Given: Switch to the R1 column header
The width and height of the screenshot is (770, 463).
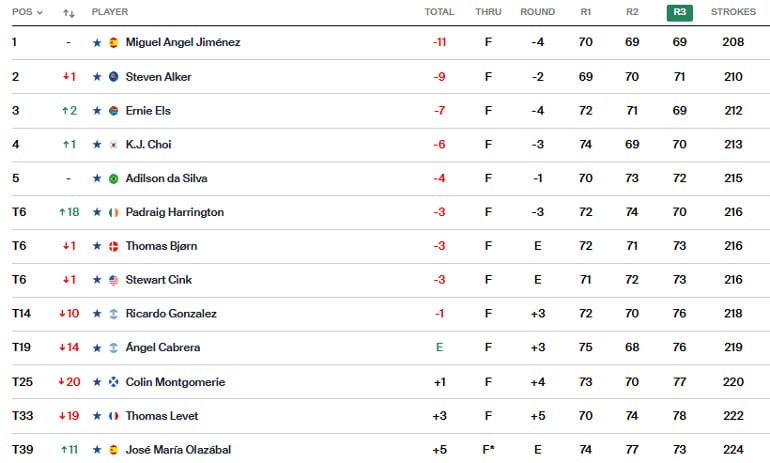Looking at the screenshot, I should [x=585, y=12].
